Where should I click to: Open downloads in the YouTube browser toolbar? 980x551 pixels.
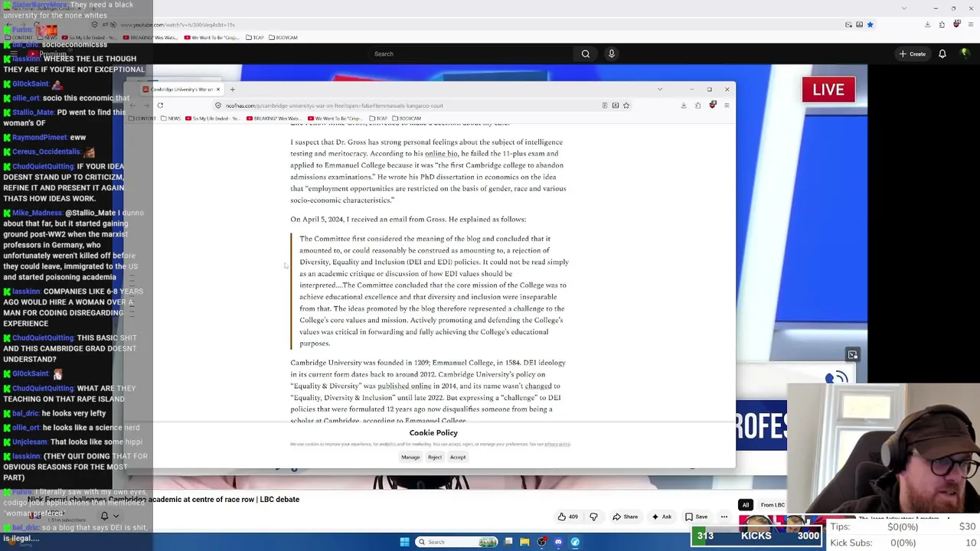click(x=927, y=24)
